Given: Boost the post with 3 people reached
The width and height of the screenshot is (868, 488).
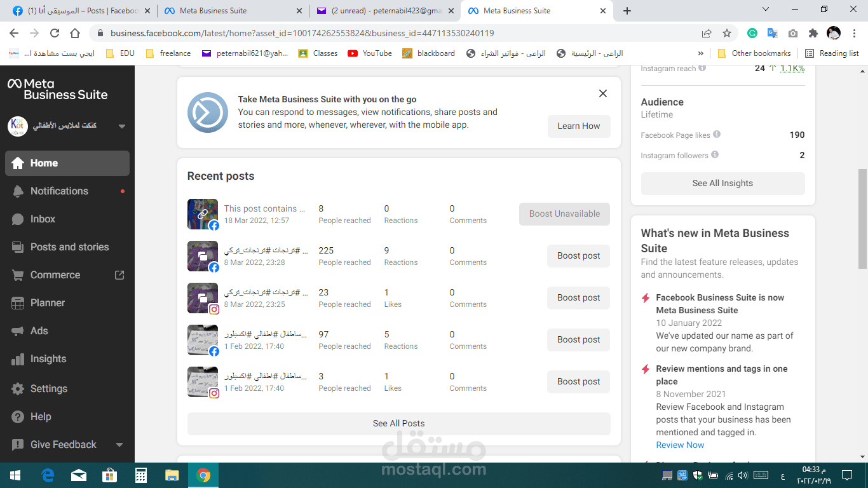Looking at the screenshot, I should point(578,381).
